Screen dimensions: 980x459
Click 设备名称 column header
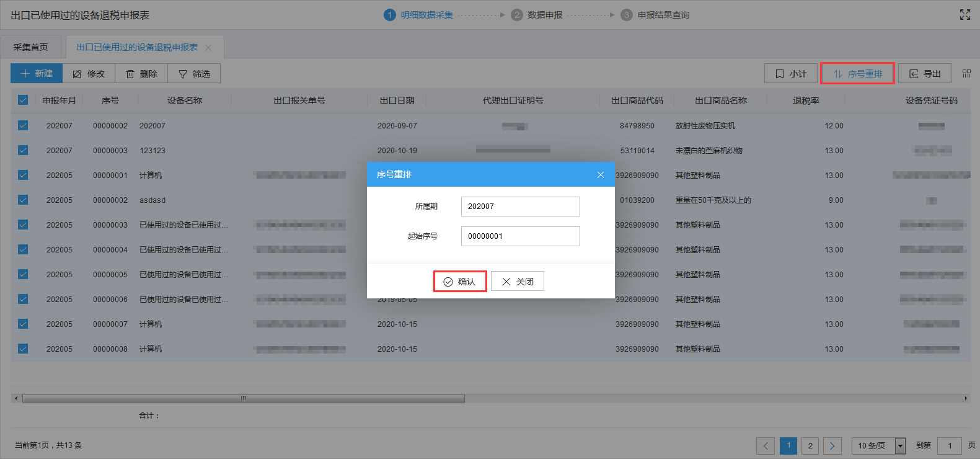point(185,100)
